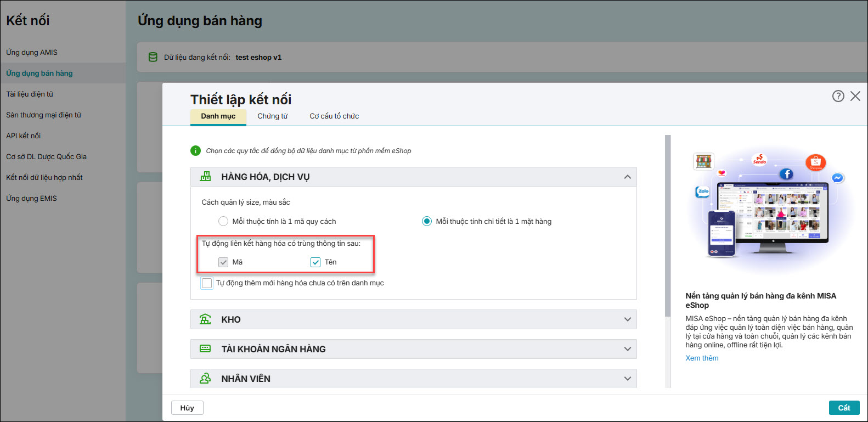Select radio Mỗi thuộc tính chi tiết là 1 mặt hàng

click(x=427, y=221)
